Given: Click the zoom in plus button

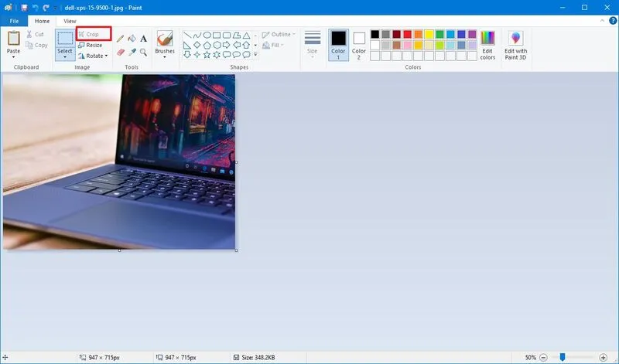Looking at the screenshot, I should click(607, 358).
